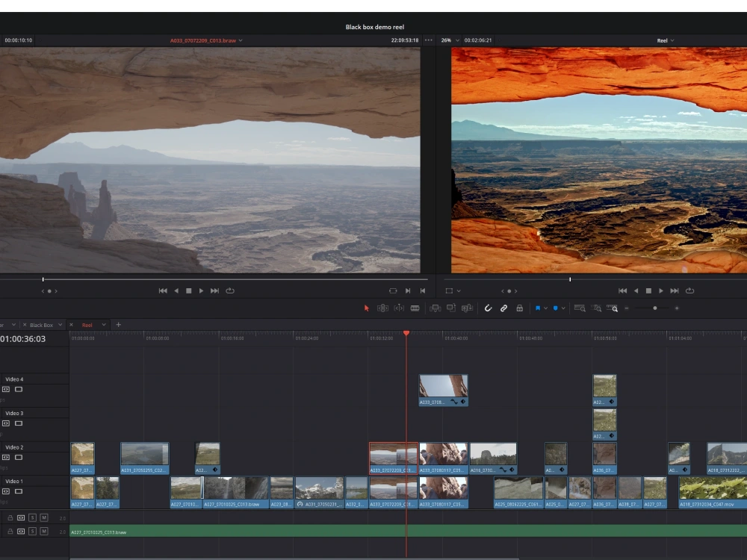Adjust the timeline zoom slider handle

[655, 308]
